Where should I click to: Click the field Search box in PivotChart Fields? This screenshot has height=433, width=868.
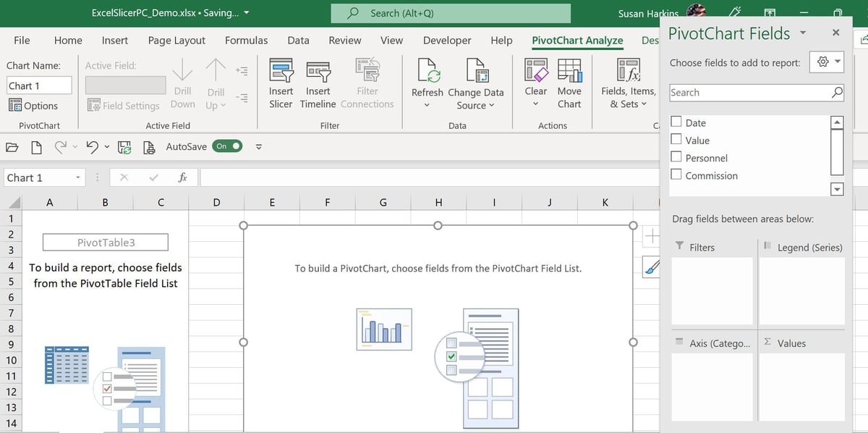(x=757, y=93)
